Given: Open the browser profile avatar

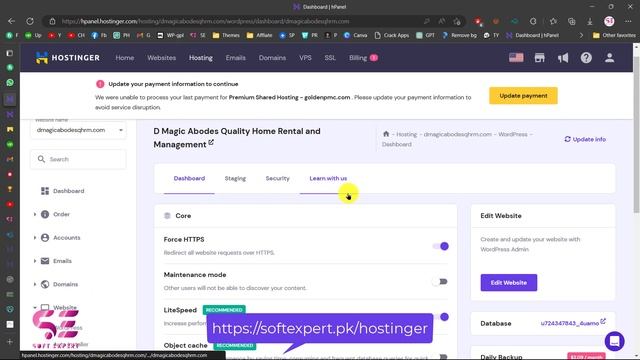Looking at the screenshot, I should [x=609, y=21].
